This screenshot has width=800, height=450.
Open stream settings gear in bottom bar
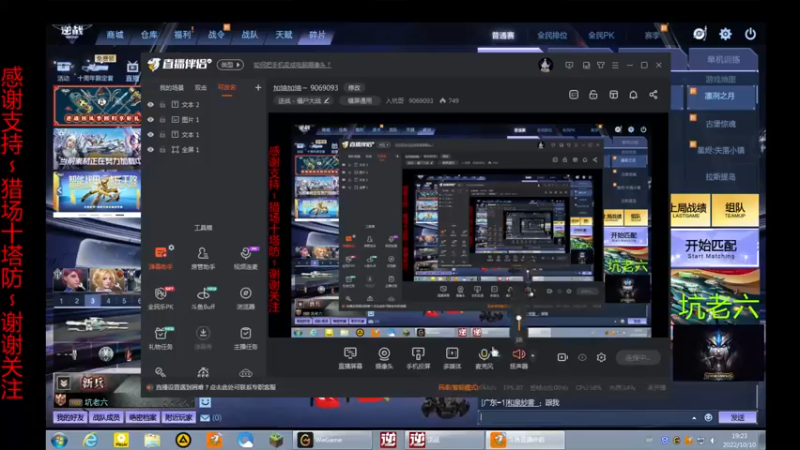601,357
